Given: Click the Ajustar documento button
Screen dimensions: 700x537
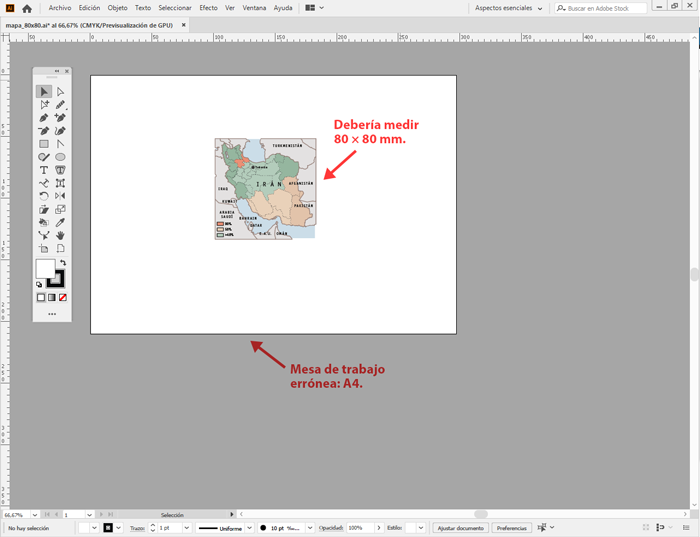Looking at the screenshot, I should pyautogui.click(x=460, y=528).
